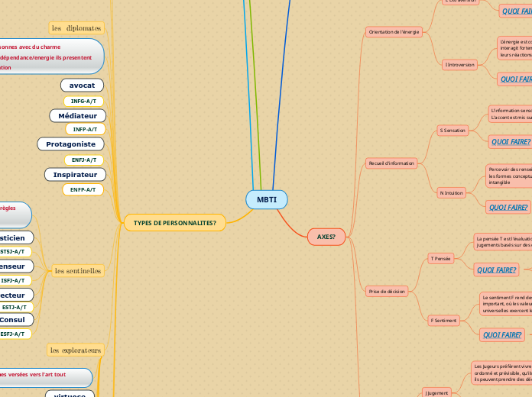
Task: Select the I Introversion node
Action: click(x=459, y=65)
